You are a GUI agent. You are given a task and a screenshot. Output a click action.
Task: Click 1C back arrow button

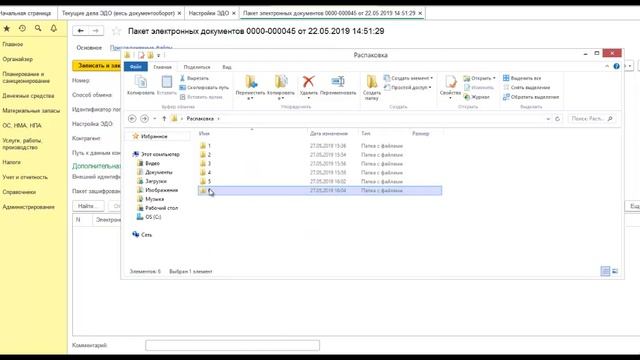click(80, 31)
